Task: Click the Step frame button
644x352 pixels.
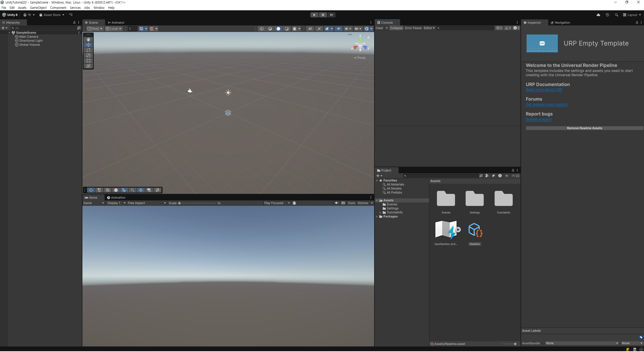Action: 331,15
